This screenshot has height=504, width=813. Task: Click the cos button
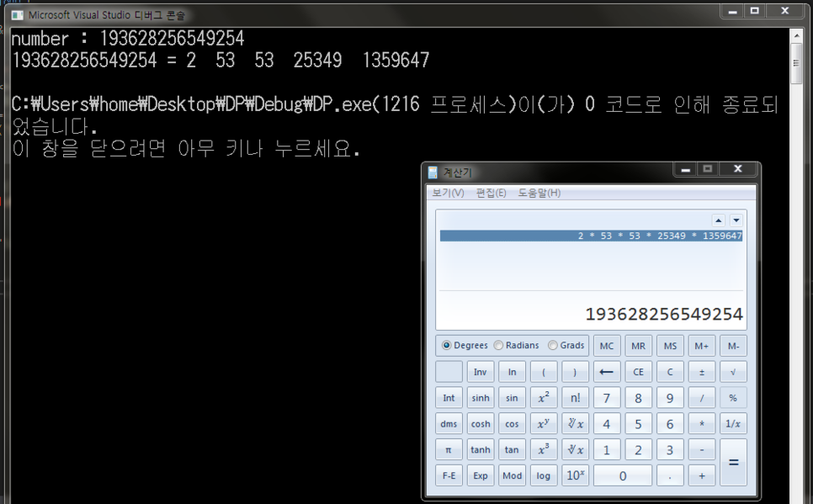click(512, 423)
